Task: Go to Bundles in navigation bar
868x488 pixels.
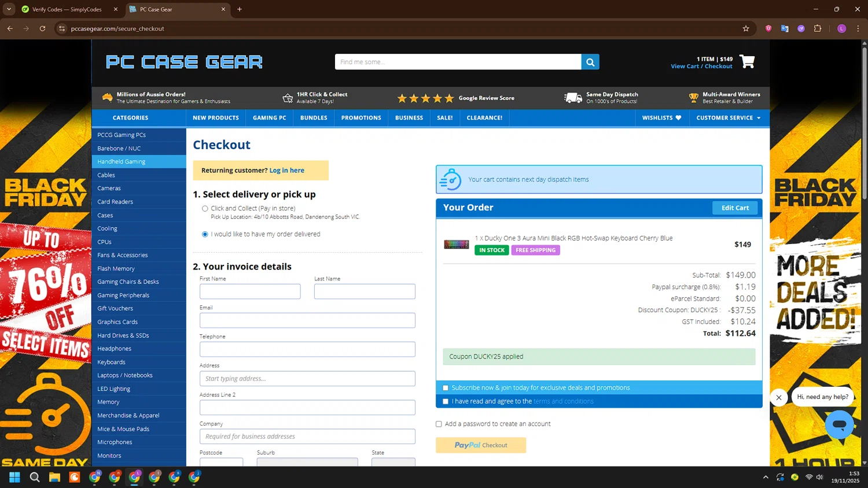Action: [x=314, y=118]
